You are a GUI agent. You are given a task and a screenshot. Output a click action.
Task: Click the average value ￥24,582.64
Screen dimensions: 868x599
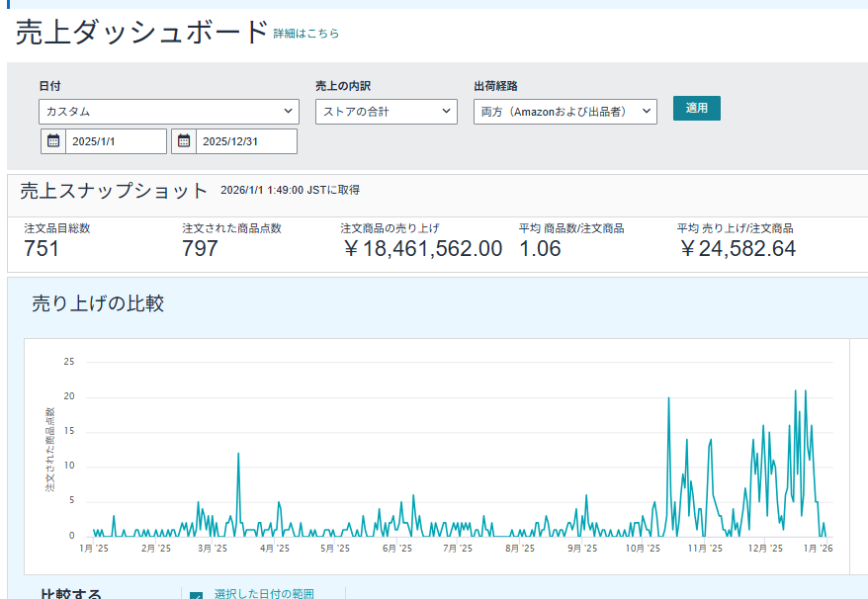click(738, 249)
